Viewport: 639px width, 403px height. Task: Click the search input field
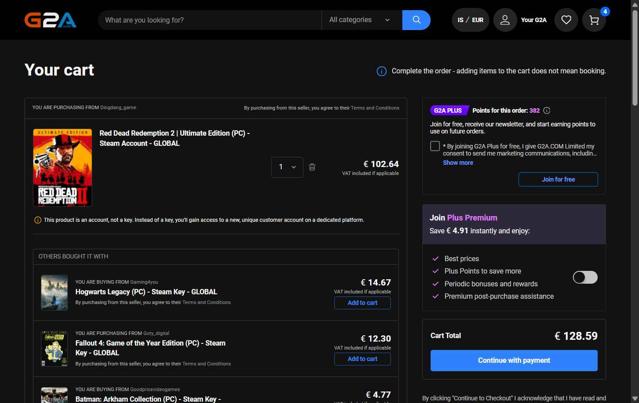pos(210,20)
